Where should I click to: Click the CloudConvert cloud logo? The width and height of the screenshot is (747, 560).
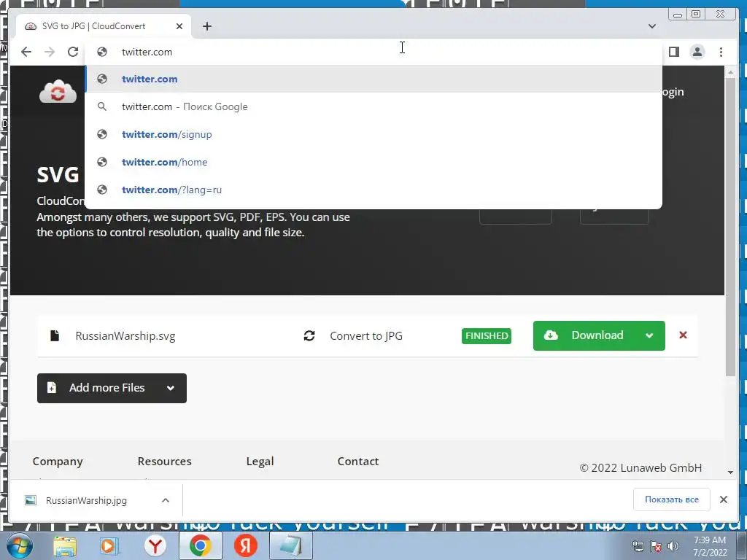pos(58,91)
